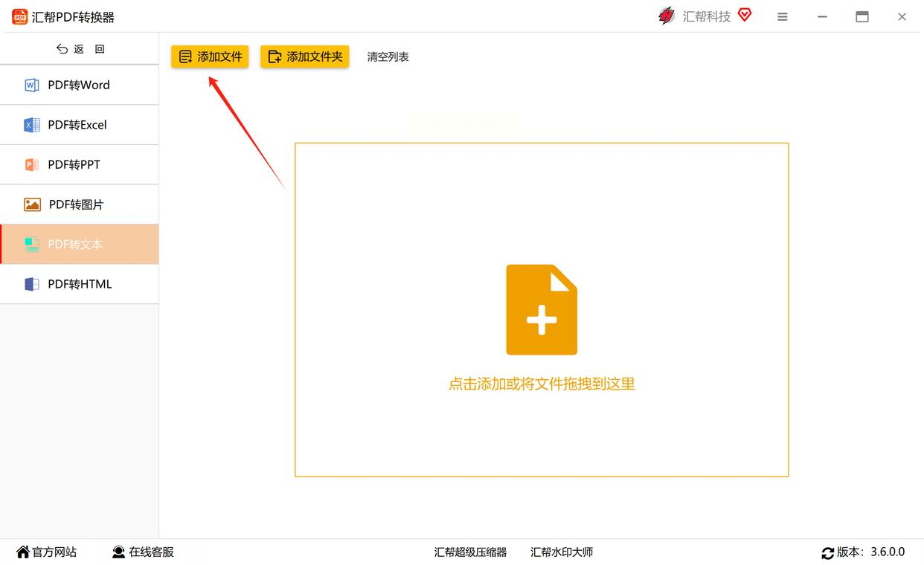Click the 汇帮PDF转换器 app logo

point(20,16)
